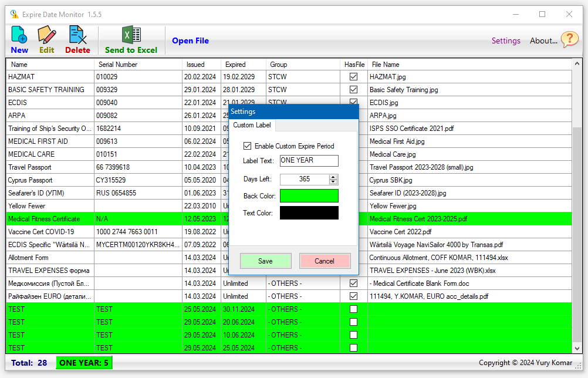The width and height of the screenshot is (588, 378).
Task: Select the Vaccine Cert COVID-19 row
Action: 289,232
